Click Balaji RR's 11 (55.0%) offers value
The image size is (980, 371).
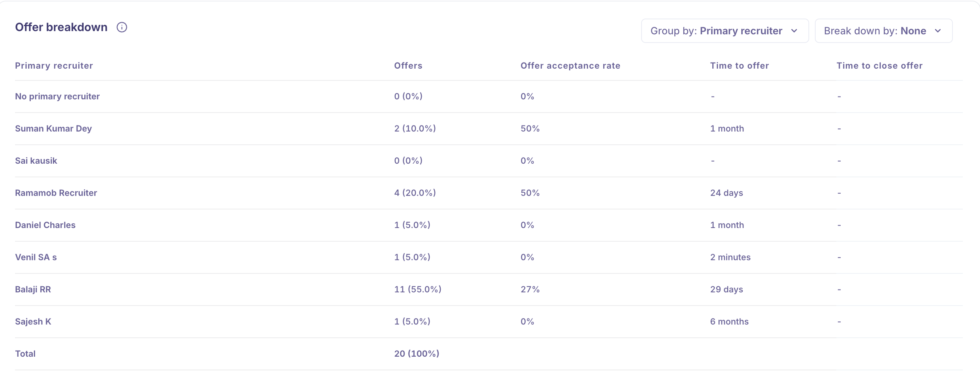[417, 290]
